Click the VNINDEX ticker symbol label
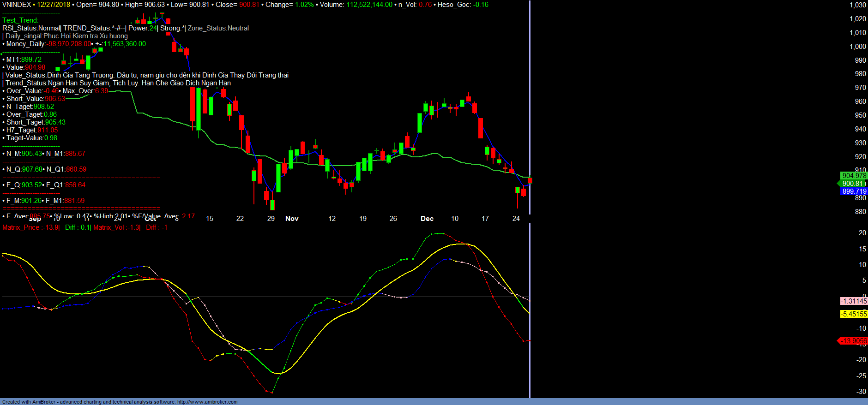 pos(17,5)
